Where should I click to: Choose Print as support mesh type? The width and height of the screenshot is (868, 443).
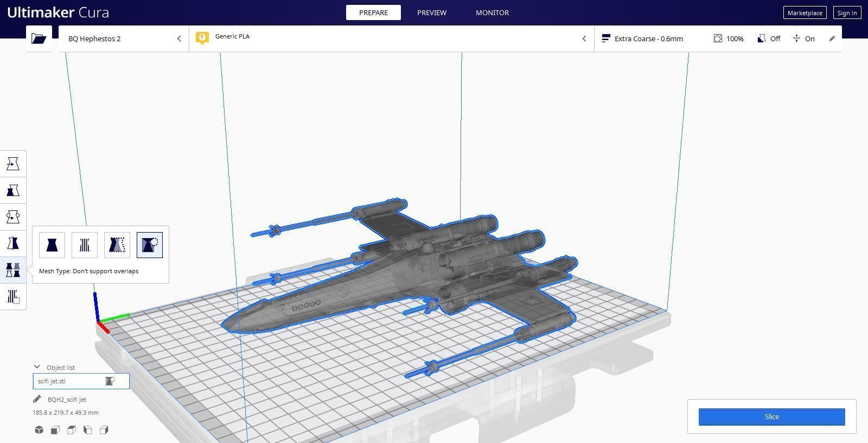tap(85, 245)
